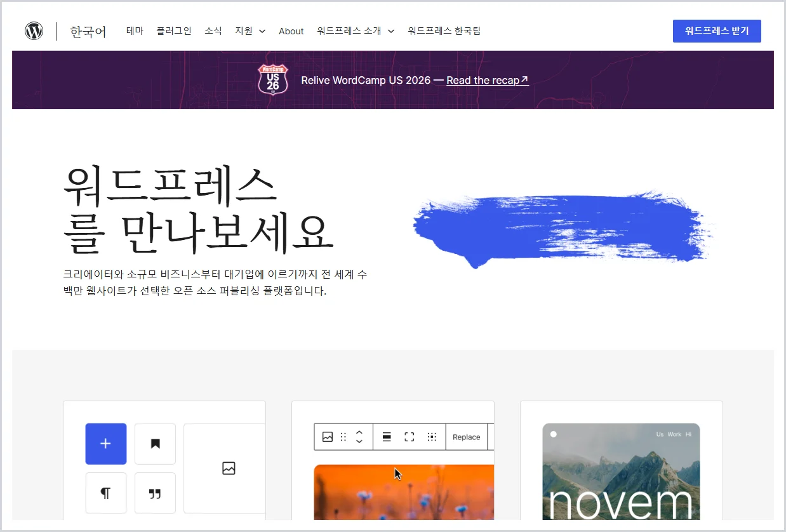The width and height of the screenshot is (786, 532).
Task: Click the Relive WordCamp US 2026 text
Action: (366, 80)
